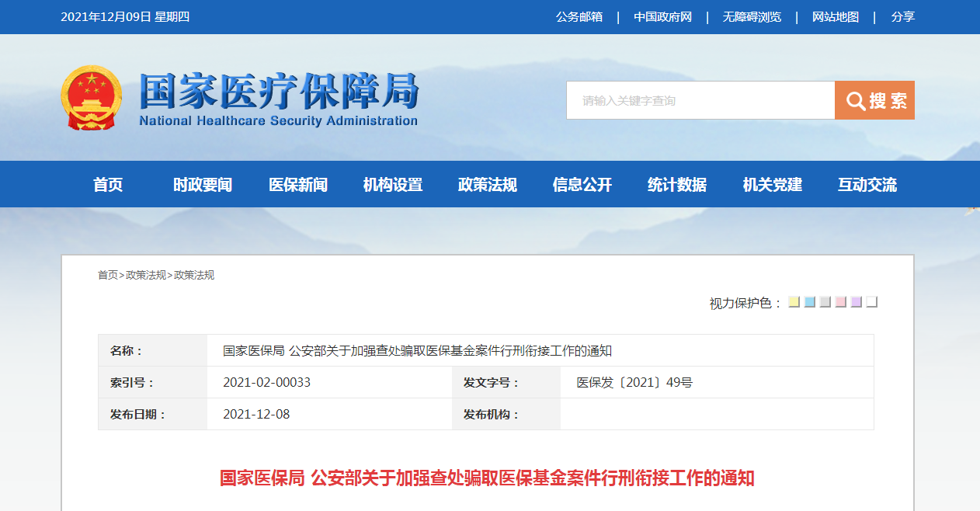Screen dimensions: 980x511
Task: Open 无障碍浏览 accessibility mode
Action: [752, 17]
